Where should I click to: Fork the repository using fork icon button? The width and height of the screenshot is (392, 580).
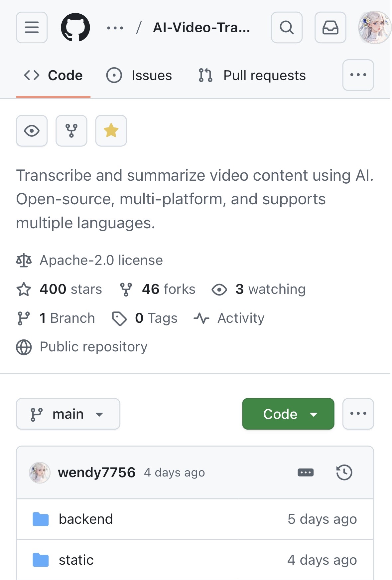tap(71, 131)
